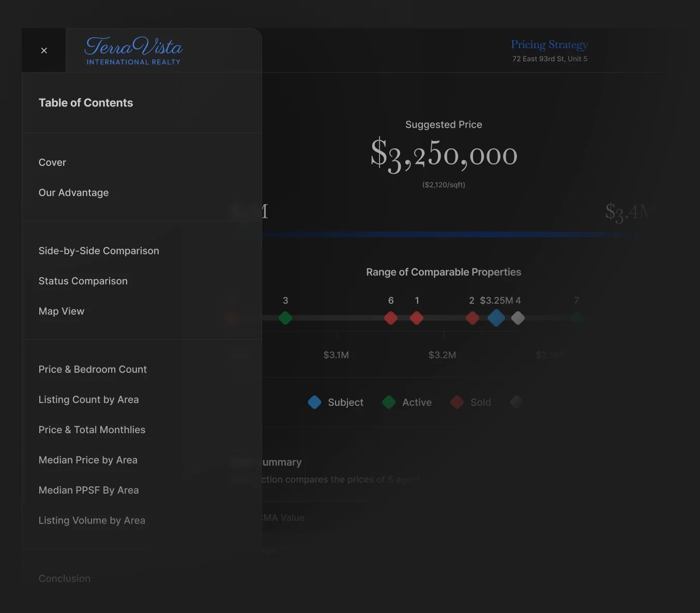
Task: Click the blue price range bar
Action: click(x=450, y=235)
